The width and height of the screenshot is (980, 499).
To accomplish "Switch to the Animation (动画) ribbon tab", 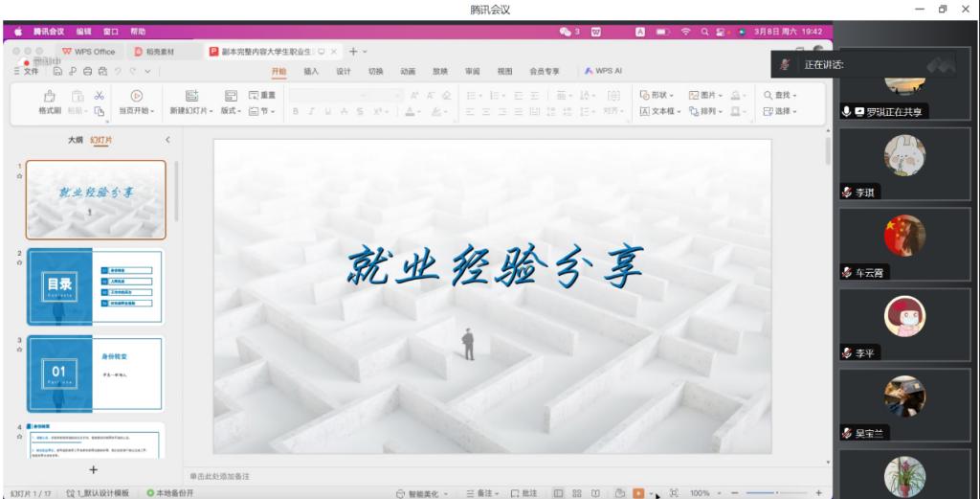I will pos(408,71).
